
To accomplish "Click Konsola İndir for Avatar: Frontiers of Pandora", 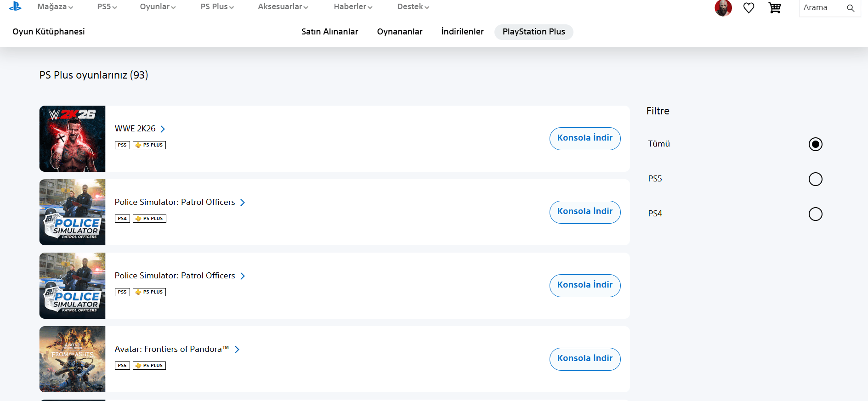I will (585, 359).
